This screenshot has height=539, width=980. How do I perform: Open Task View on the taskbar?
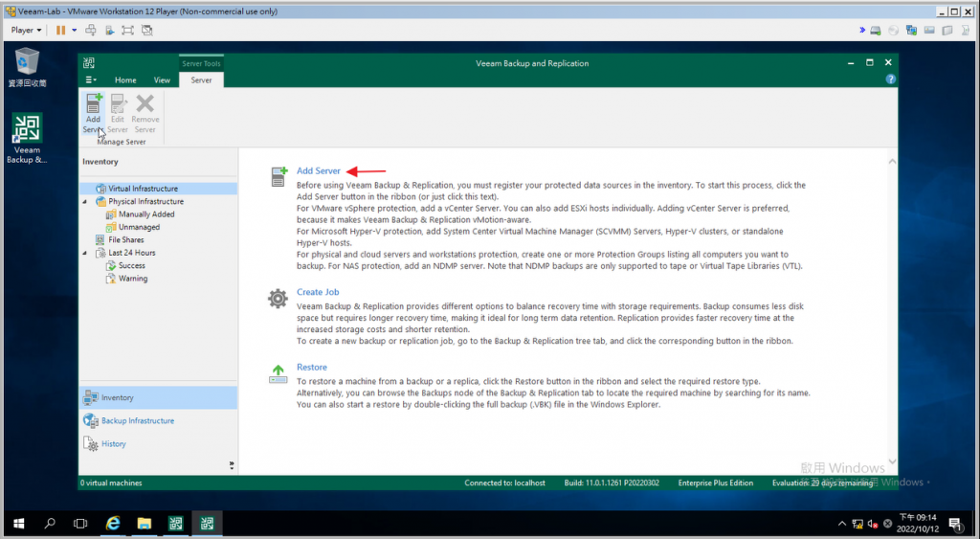tap(80, 524)
